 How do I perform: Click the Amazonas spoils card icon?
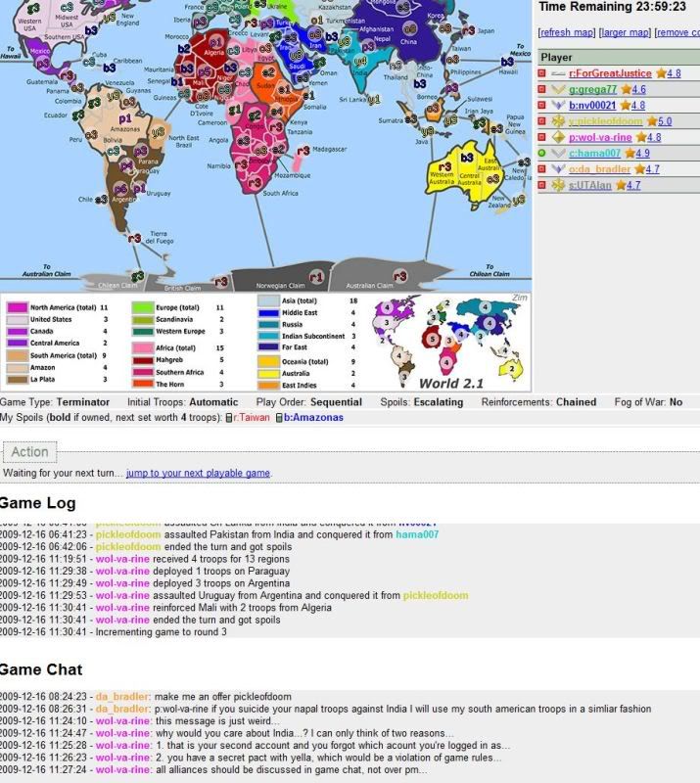278,418
